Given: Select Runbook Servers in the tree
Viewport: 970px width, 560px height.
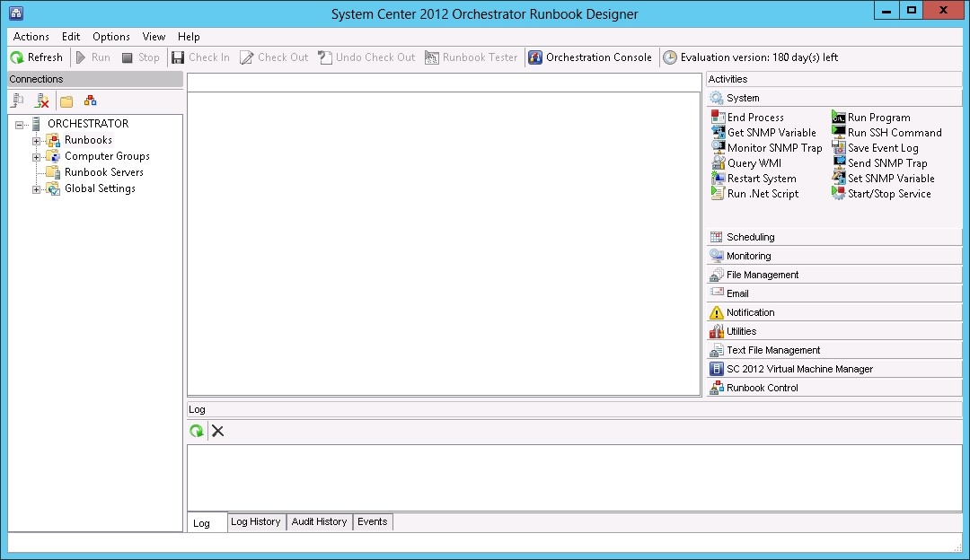Looking at the screenshot, I should coord(104,171).
